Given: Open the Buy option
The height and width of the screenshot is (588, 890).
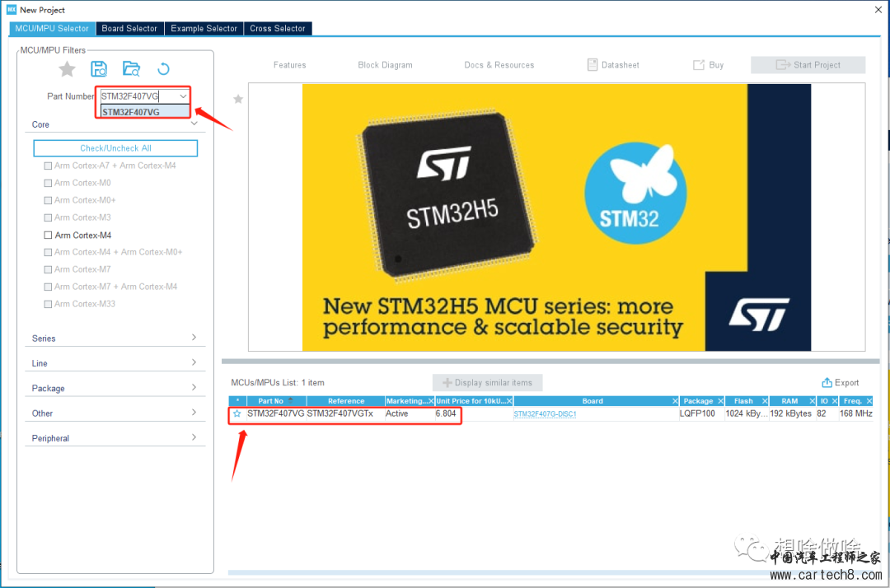Looking at the screenshot, I should click(x=709, y=65).
